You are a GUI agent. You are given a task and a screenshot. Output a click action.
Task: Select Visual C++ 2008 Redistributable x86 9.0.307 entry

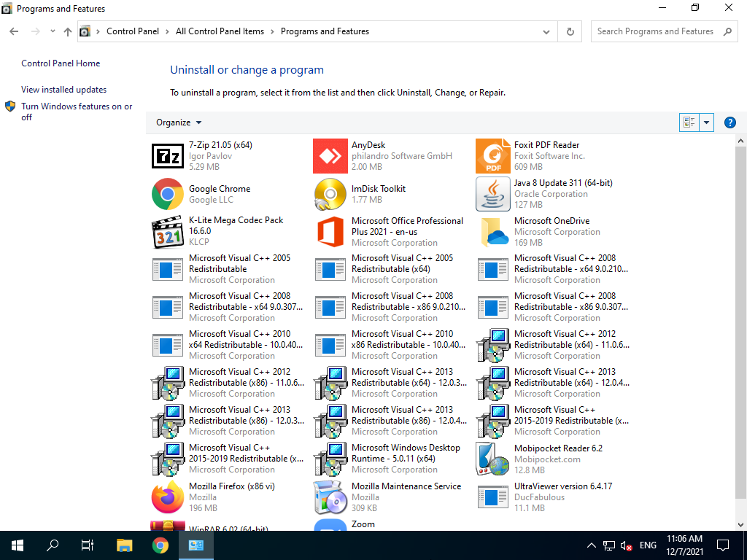coord(554,307)
